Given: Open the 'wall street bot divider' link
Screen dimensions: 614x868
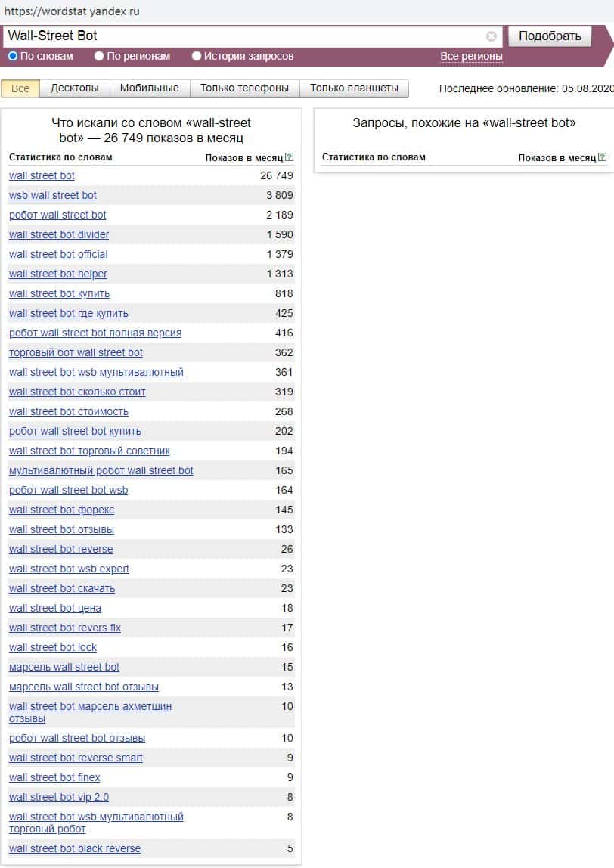Looking at the screenshot, I should [59, 234].
